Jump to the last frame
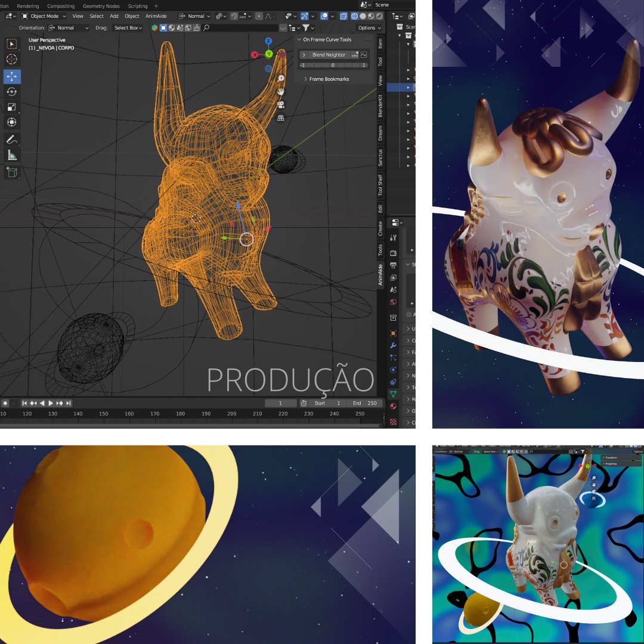The image size is (644, 644). (69, 403)
